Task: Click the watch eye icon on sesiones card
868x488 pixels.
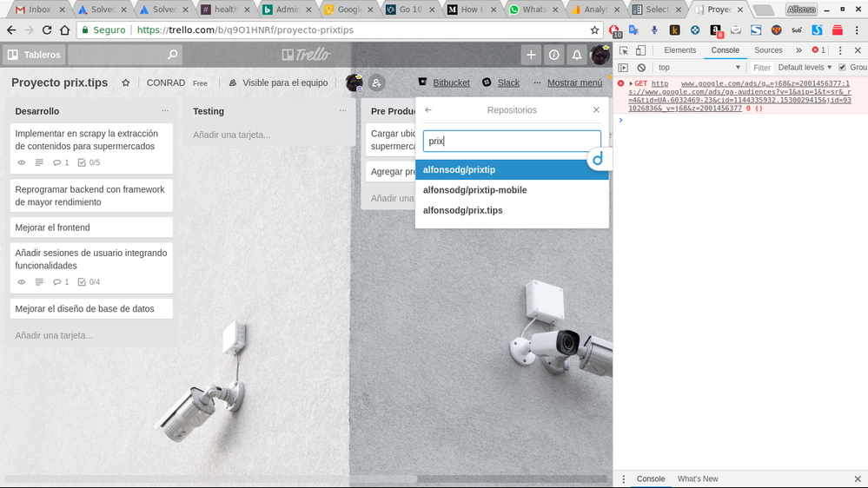Action: (22, 282)
